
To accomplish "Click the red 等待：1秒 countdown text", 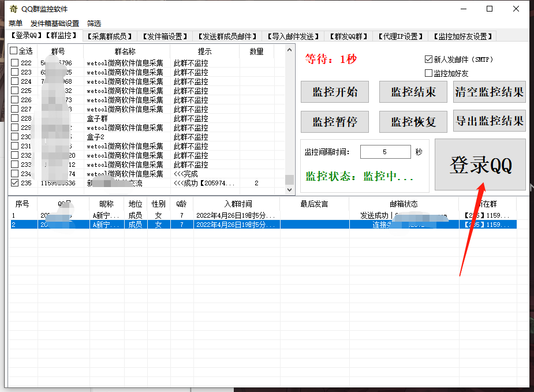I will tap(331, 59).
